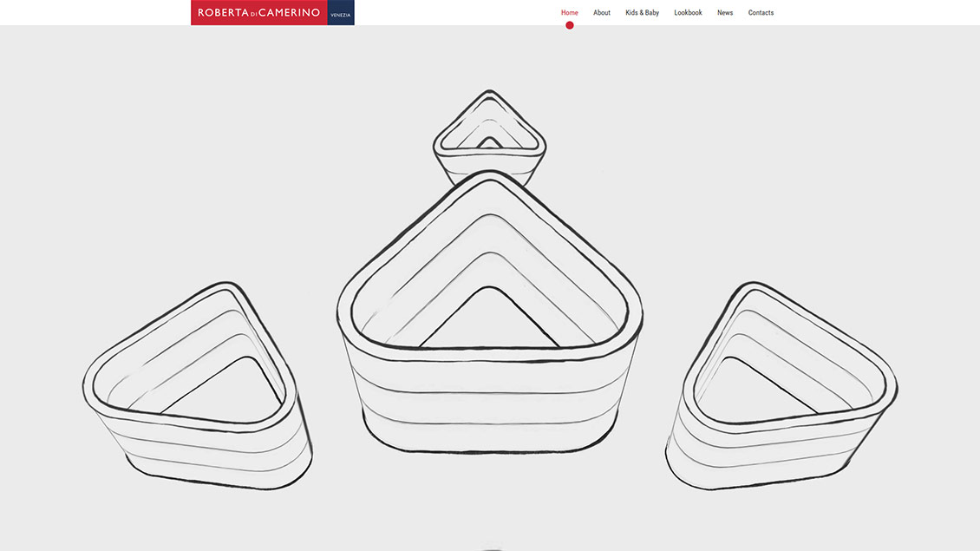Click the left triangle basket drawing

tap(198, 385)
